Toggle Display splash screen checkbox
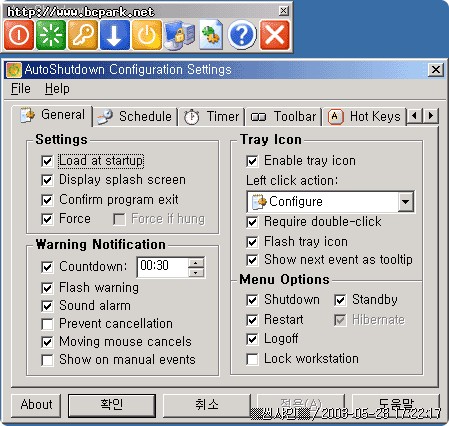449x426 pixels. click(47, 180)
